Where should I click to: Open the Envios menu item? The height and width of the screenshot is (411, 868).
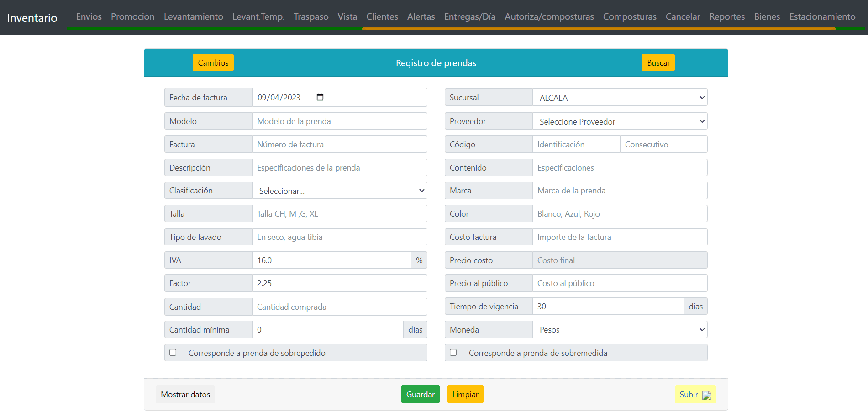click(x=89, y=16)
